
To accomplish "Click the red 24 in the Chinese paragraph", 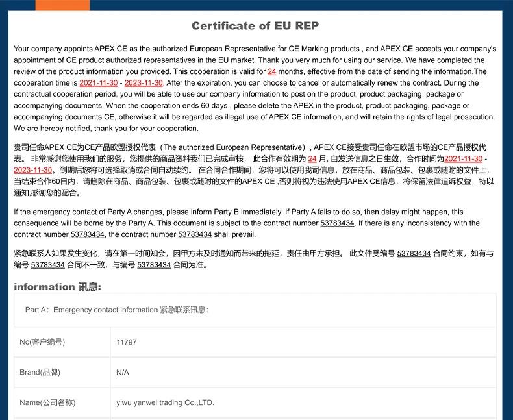I will (x=312, y=159).
